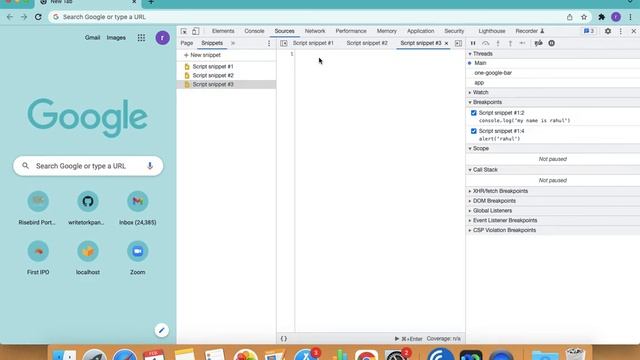Run the snippet with the play button

coord(397,339)
